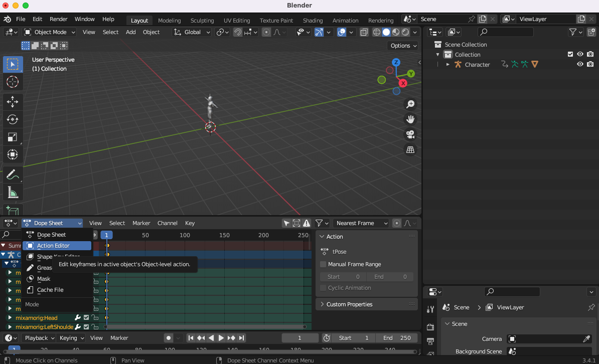
Task: Open the Object Mode dropdown
Action: (x=50, y=32)
